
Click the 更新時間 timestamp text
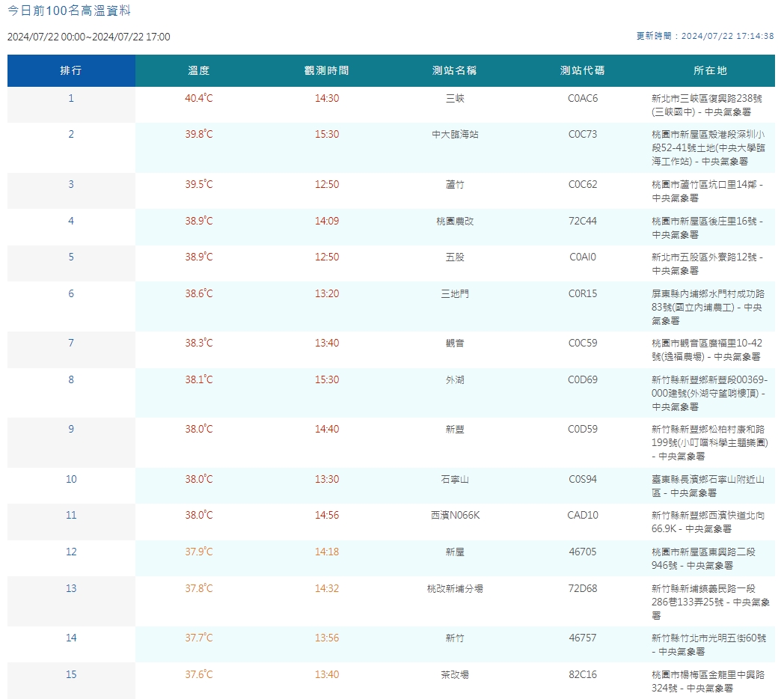(705, 36)
